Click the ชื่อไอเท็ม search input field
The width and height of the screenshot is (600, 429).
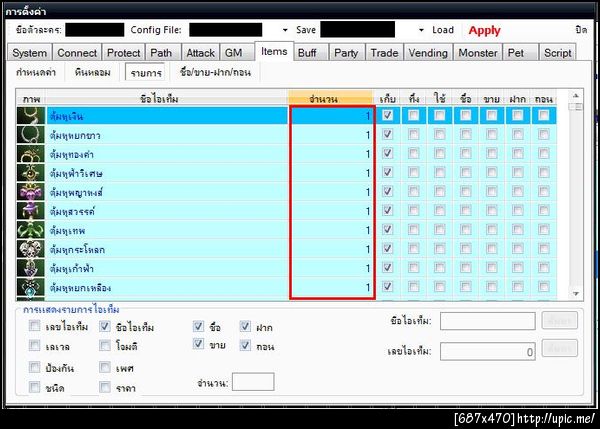488,321
